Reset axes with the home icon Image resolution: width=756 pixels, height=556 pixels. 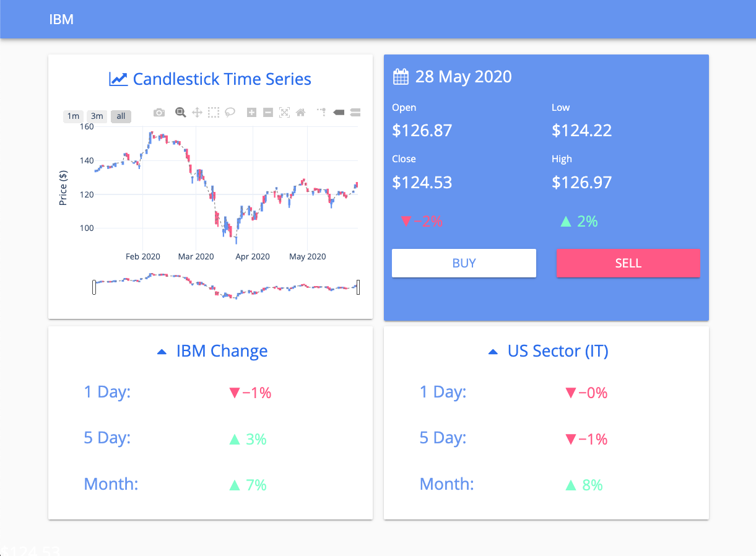click(x=301, y=113)
